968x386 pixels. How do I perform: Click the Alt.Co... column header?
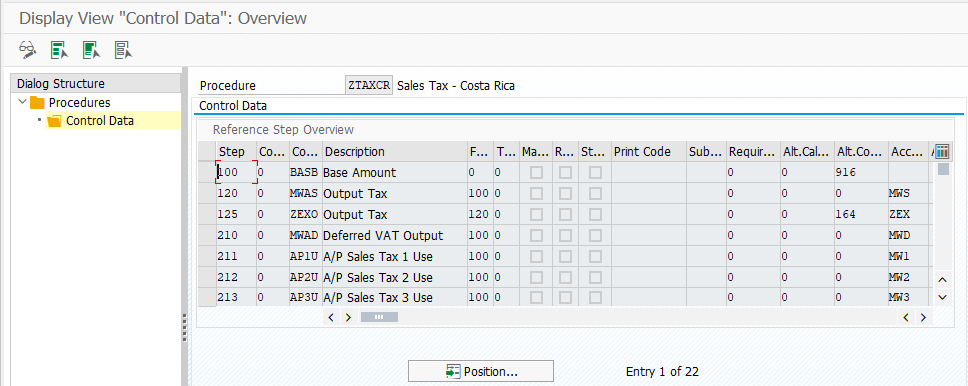click(x=861, y=152)
